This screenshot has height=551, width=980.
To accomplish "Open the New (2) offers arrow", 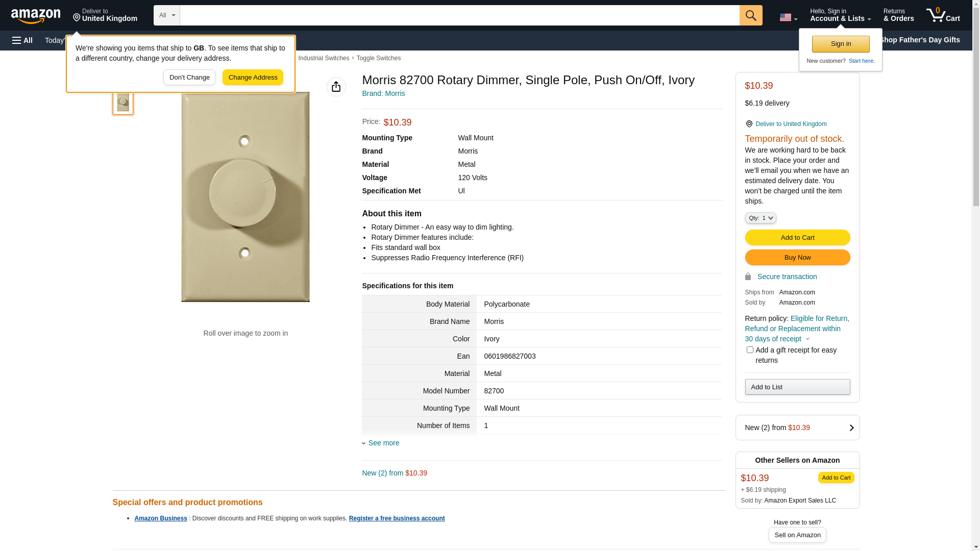I will click(851, 428).
